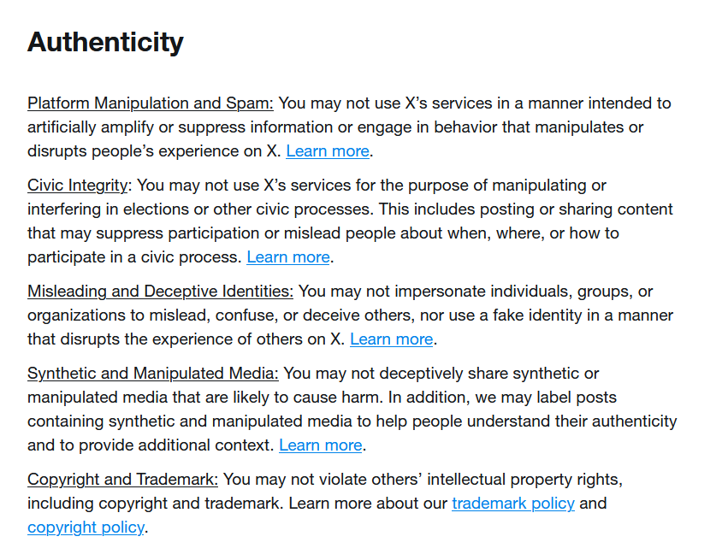Click the Authenticity page title
This screenshot has width=728, height=560.
pos(105,42)
